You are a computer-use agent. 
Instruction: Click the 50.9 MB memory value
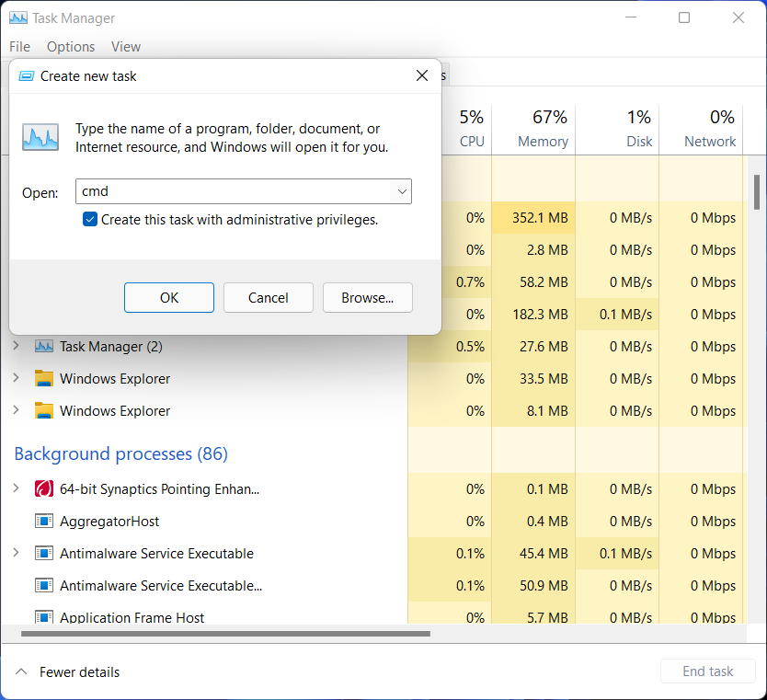(x=544, y=586)
